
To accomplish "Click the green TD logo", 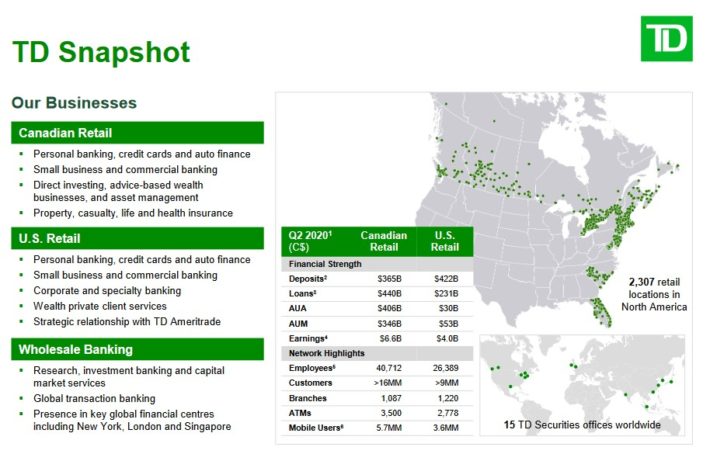I will 666,39.
